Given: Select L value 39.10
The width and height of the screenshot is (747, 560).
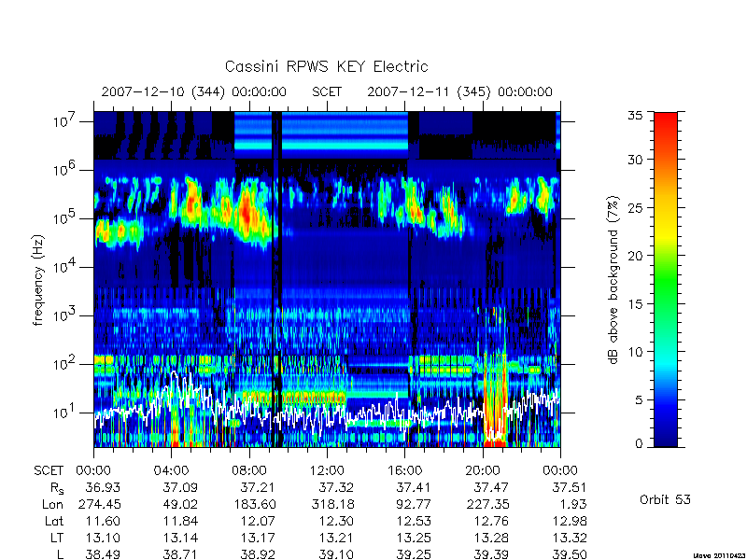Looking at the screenshot, I should click(335, 554).
